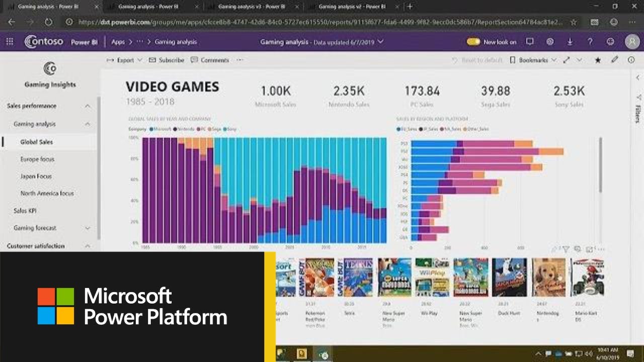Click the feedback smiley face icon
This screenshot has width=644, height=362.
[x=610, y=42]
